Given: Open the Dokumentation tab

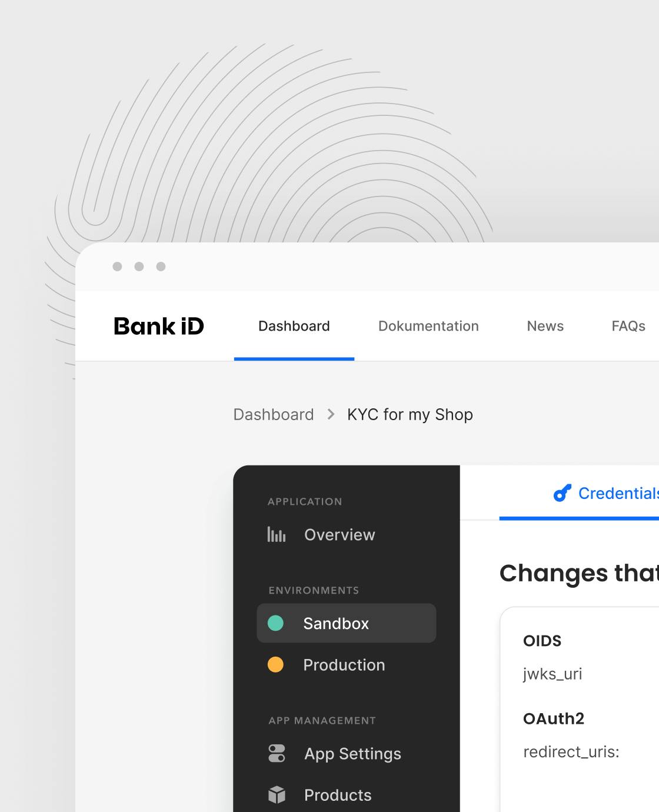Looking at the screenshot, I should click(428, 326).
